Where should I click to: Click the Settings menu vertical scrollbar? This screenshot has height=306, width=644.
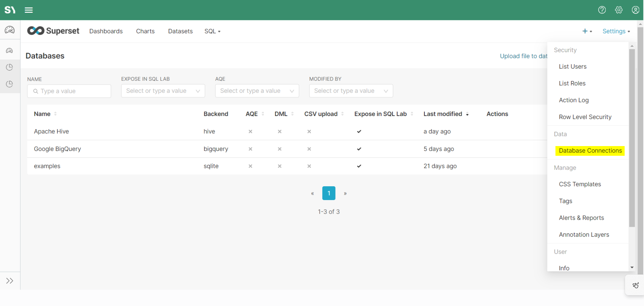[632, 138]
